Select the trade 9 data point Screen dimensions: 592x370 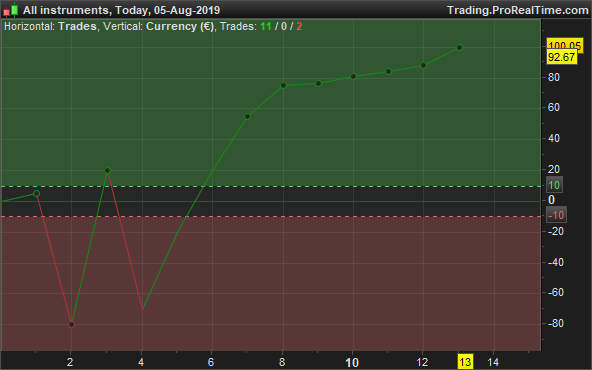point(318,83)
